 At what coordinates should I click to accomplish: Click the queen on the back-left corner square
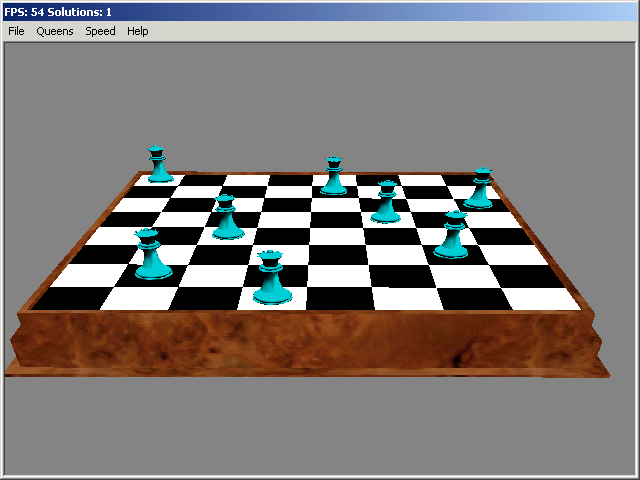(159, 166)
